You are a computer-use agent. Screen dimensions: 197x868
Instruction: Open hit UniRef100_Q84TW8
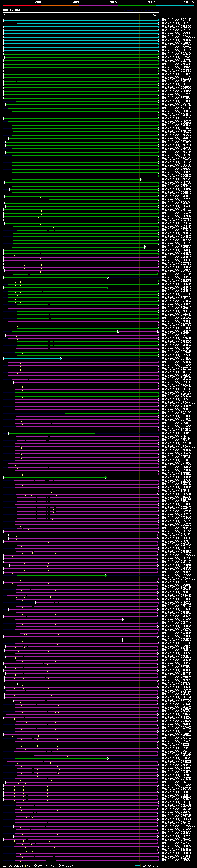point(177,816)
